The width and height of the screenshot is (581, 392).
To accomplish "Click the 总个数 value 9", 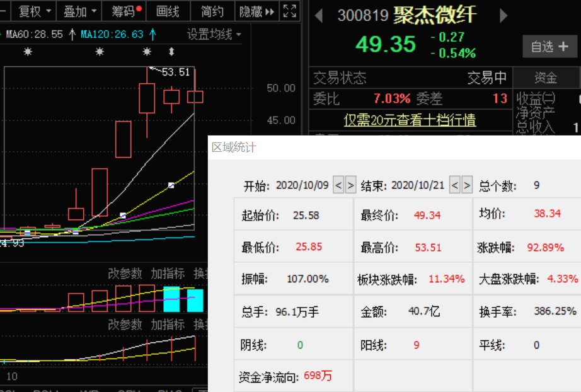I will pos(536,185).
